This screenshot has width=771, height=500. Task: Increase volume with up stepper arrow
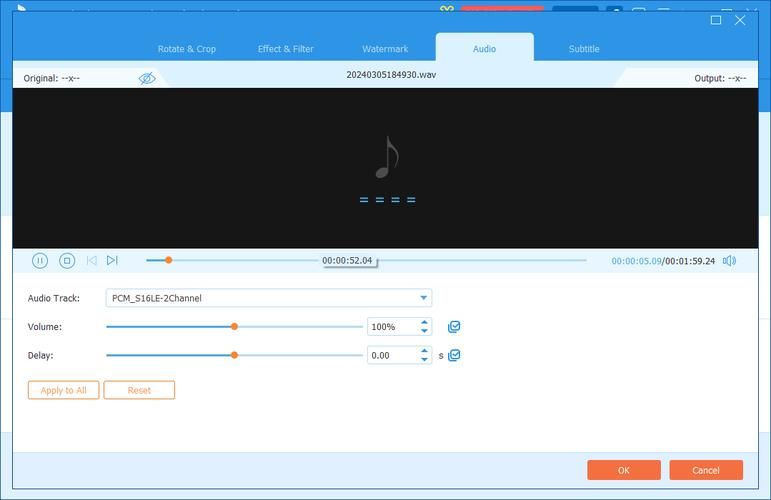[425, 322]
